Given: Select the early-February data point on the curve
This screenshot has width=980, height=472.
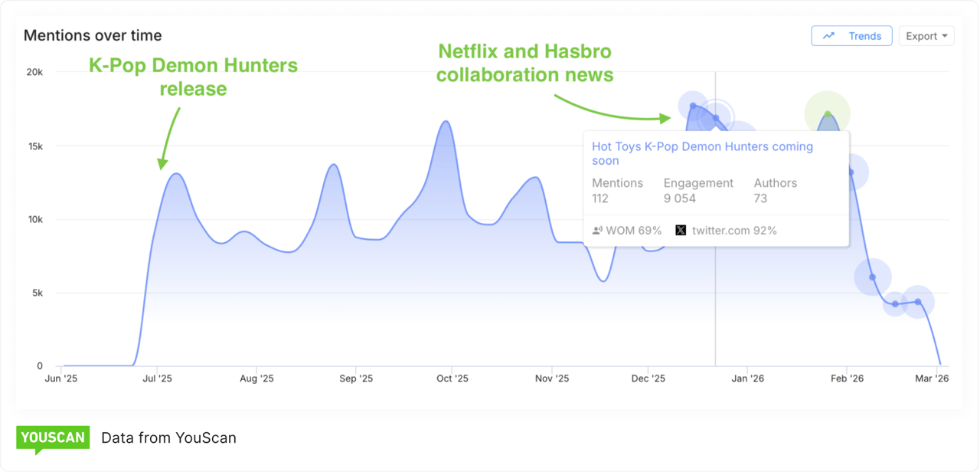Looking at the screenshot, I should (850, 172).
